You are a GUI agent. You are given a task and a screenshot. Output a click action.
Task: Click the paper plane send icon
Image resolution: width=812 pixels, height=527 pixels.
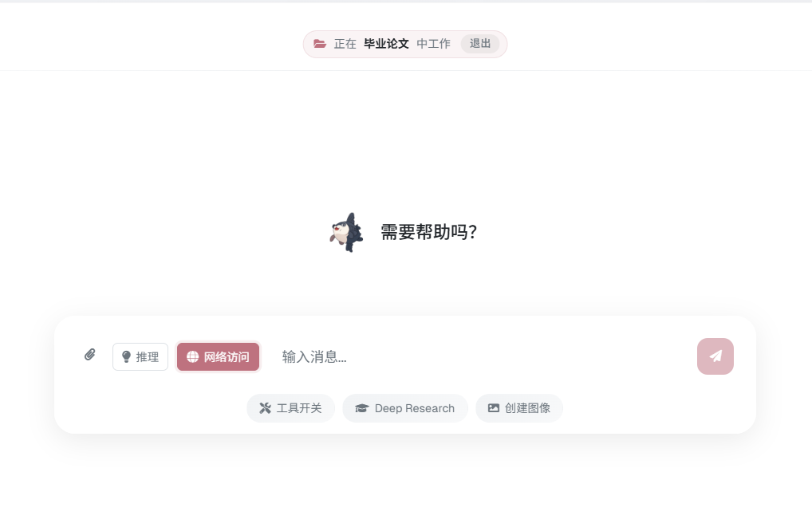(x=715, y=356)
